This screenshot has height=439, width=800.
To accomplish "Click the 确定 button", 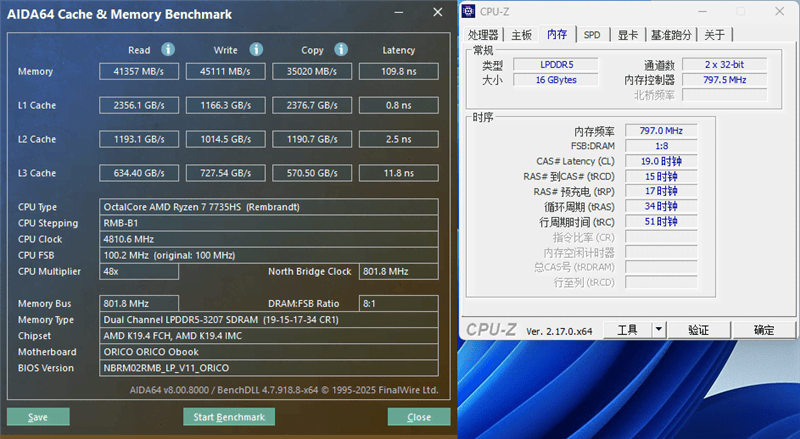I will point(763,329).
